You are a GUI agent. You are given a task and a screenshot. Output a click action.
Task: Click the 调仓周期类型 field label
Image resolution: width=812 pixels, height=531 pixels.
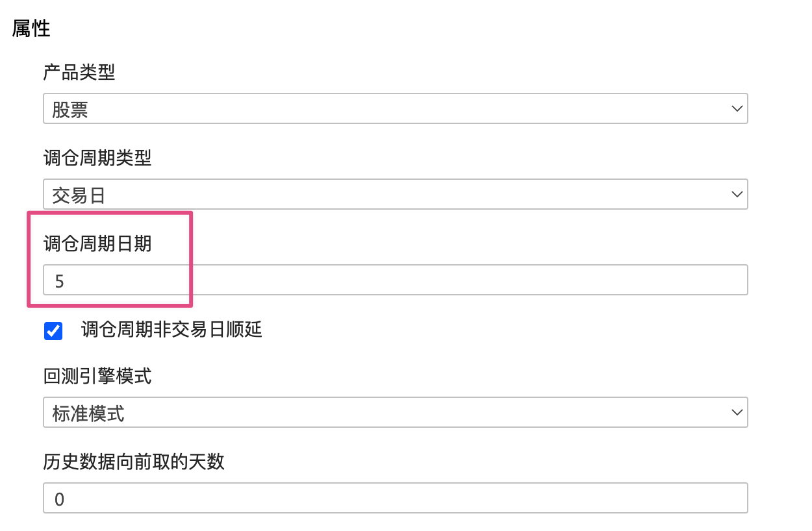[97, 158]
